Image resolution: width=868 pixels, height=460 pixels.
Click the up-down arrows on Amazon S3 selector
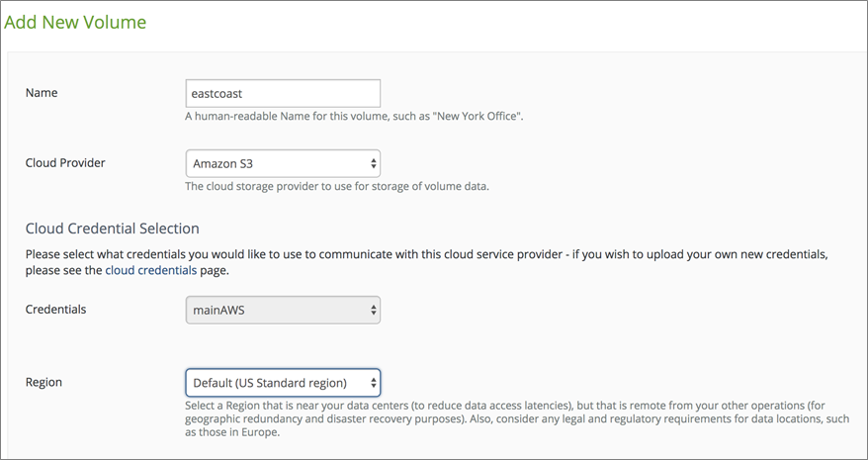[373, 163]
